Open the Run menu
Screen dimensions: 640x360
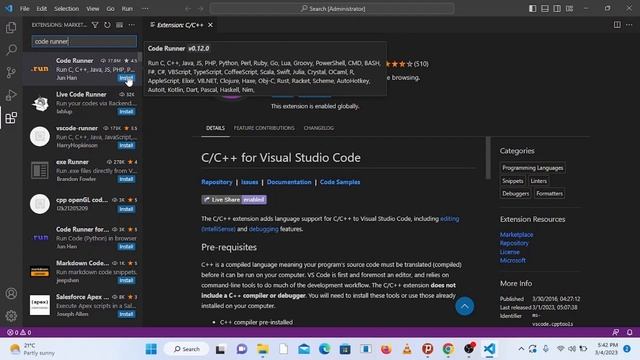127,8
